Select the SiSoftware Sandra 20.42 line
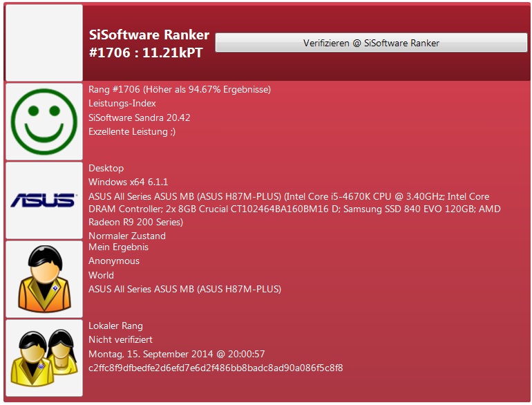The height and width of the screenshot is (405, 532). 140,117
